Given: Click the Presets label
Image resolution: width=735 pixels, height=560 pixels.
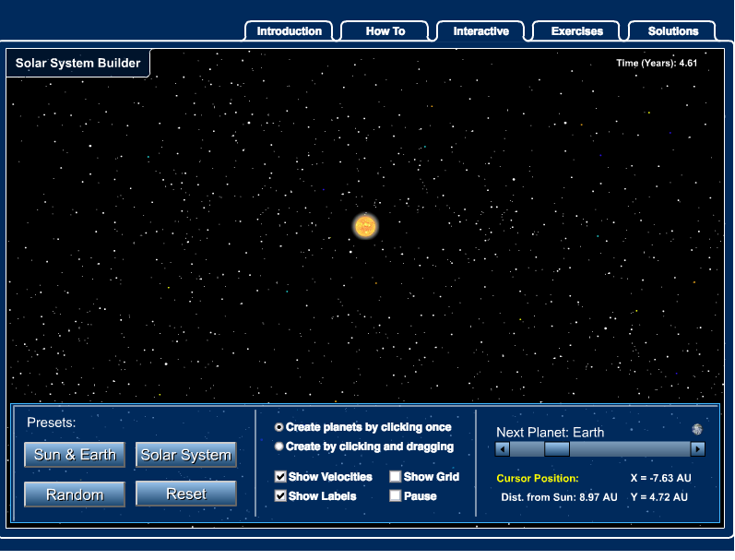Looking at the screenshot, I should point(51,423).
